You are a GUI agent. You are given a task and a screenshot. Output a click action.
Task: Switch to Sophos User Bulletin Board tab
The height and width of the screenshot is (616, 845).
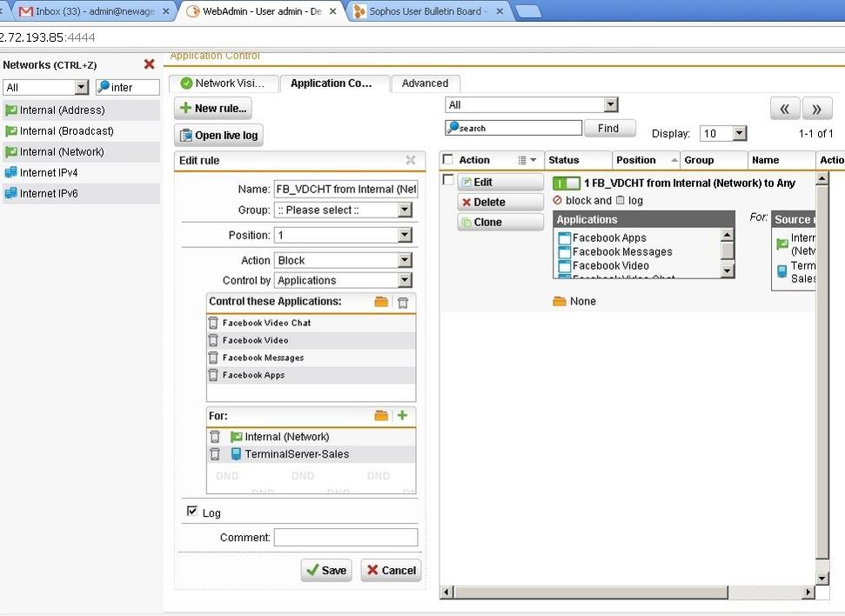click(x=428, y=10)
